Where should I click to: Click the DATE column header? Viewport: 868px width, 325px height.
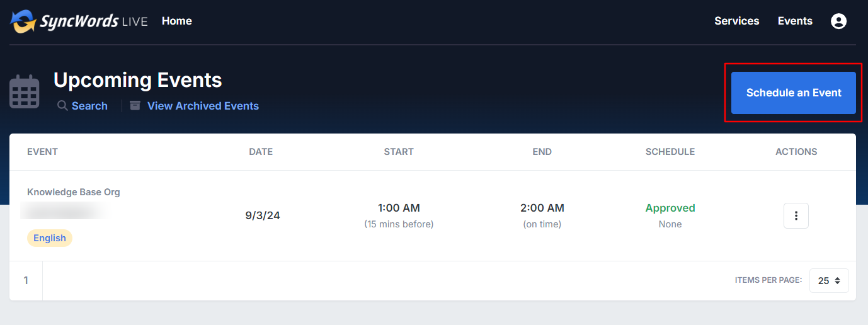coord(261,152)
